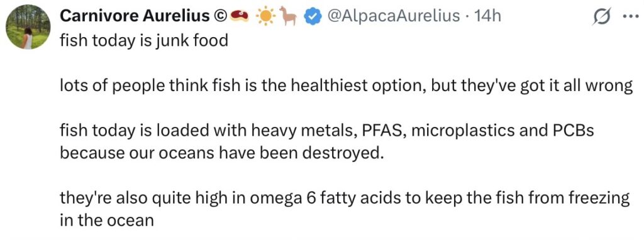Screen dimensions: 644x240
Task: Open the @AlpacaAurelius handle link
Action: coord(393,16)
